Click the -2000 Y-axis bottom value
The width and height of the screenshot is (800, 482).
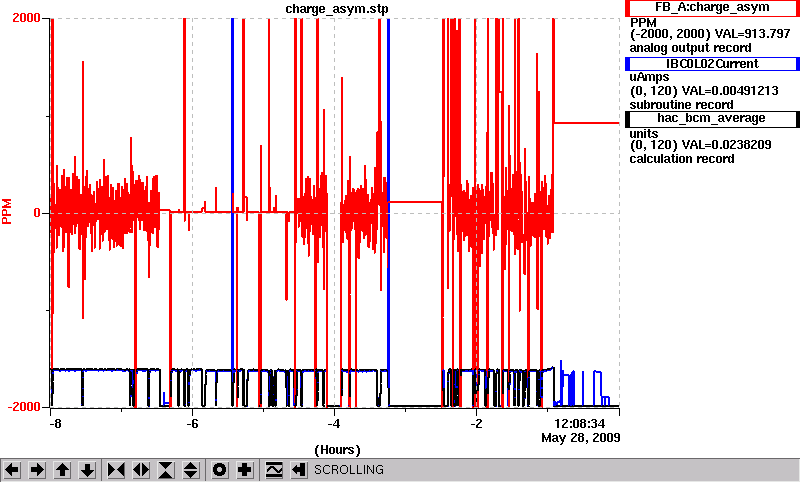point(23,407)
